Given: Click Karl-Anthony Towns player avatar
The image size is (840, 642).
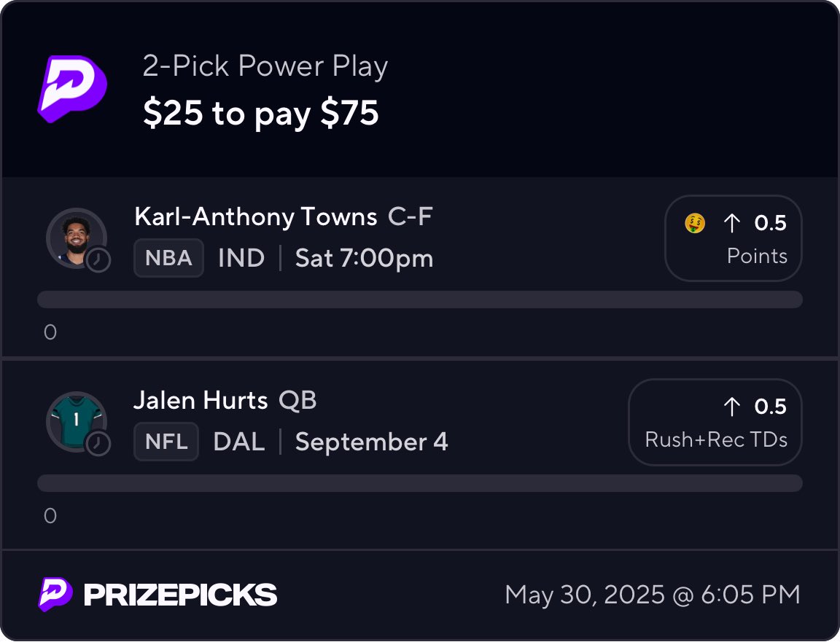Looking at the screenshot, I should (x=74, y=237).
